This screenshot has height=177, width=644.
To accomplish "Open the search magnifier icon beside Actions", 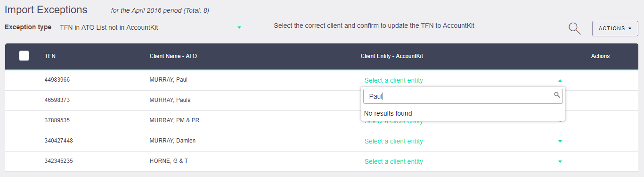I will tap(574, 28).
